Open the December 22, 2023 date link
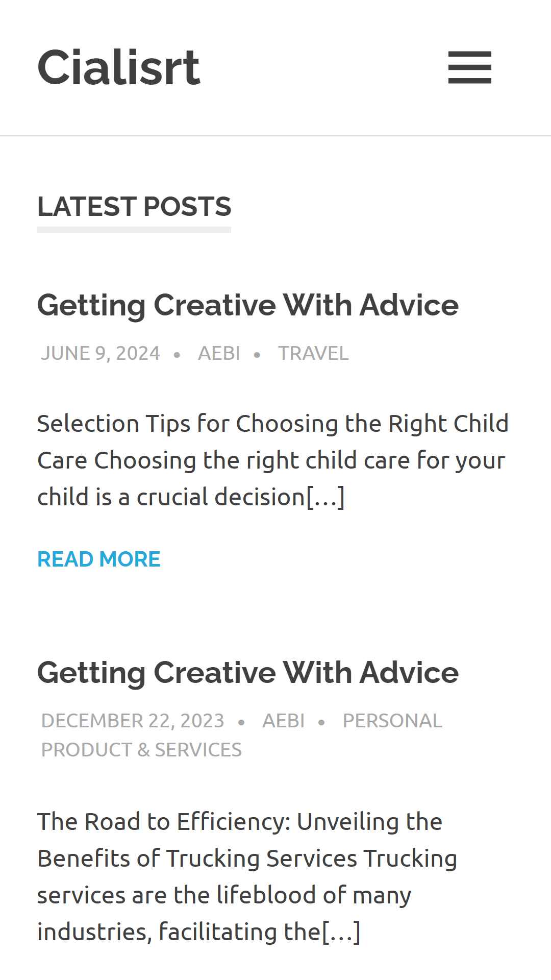This screenshot has height=980, width=551. click(133, 721)
